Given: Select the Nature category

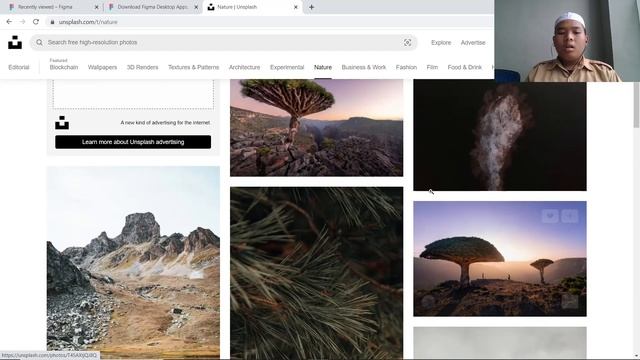Looking at the screenshot, I should pos(323,67).
